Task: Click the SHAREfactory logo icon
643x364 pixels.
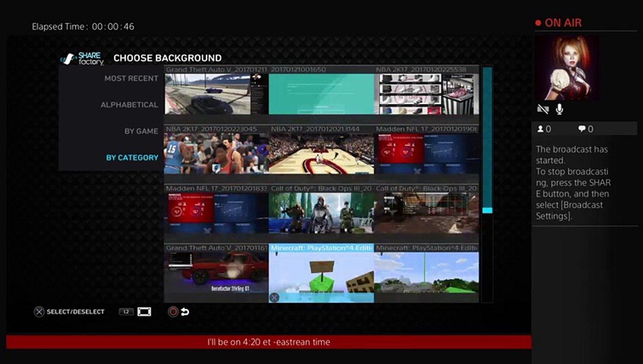Action: 81,58
